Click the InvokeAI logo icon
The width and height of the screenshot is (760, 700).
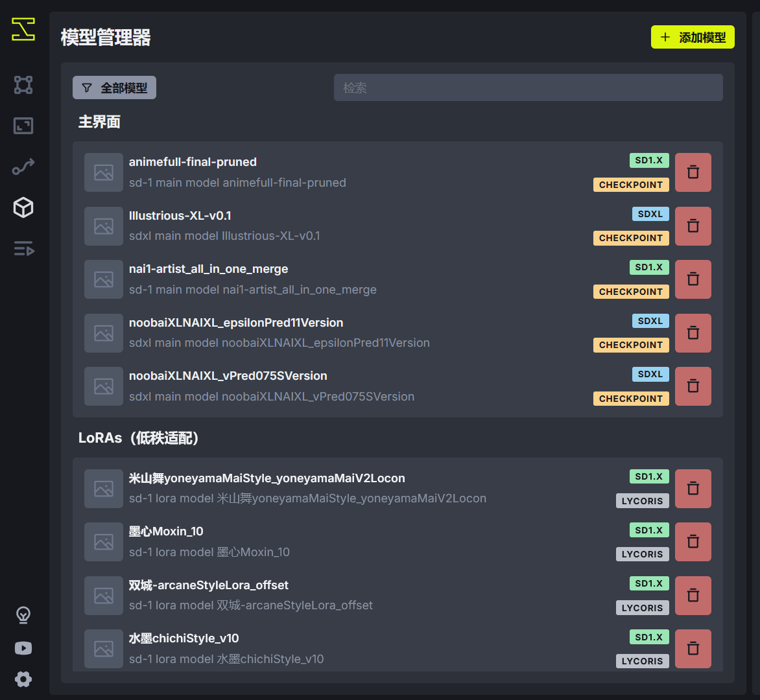pyautogui.click(x=23, y=29)
